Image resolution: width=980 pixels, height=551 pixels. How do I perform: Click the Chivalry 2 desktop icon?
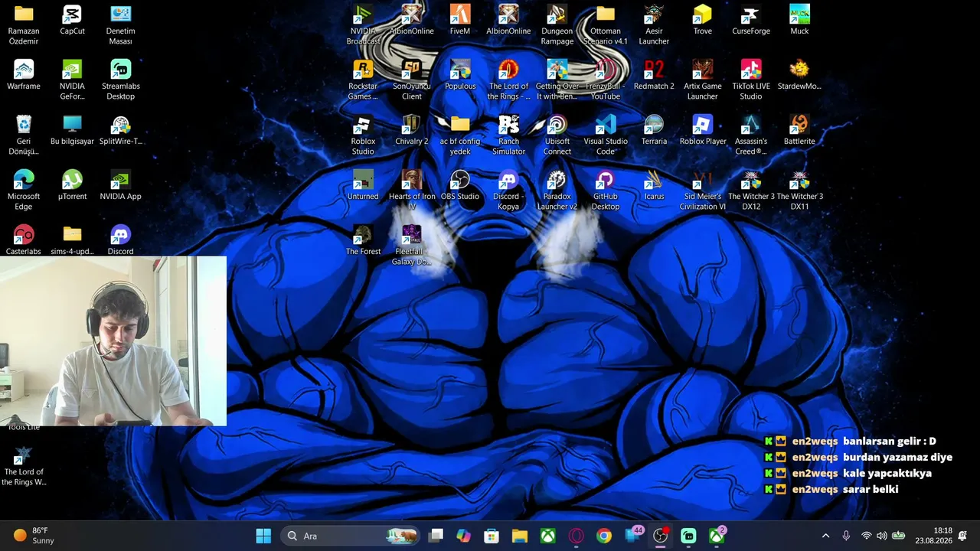[x=412, y=131]
